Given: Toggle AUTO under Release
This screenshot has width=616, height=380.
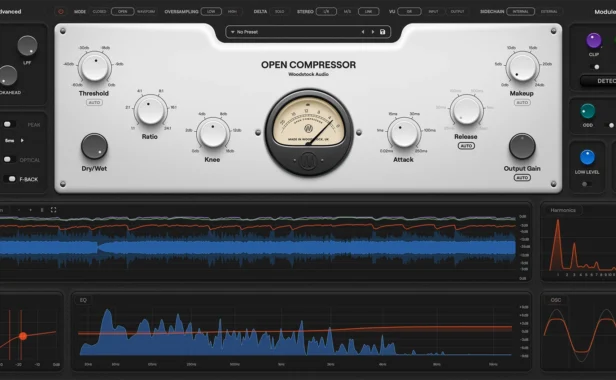Looking at the screenshot, I should (466, 146).
